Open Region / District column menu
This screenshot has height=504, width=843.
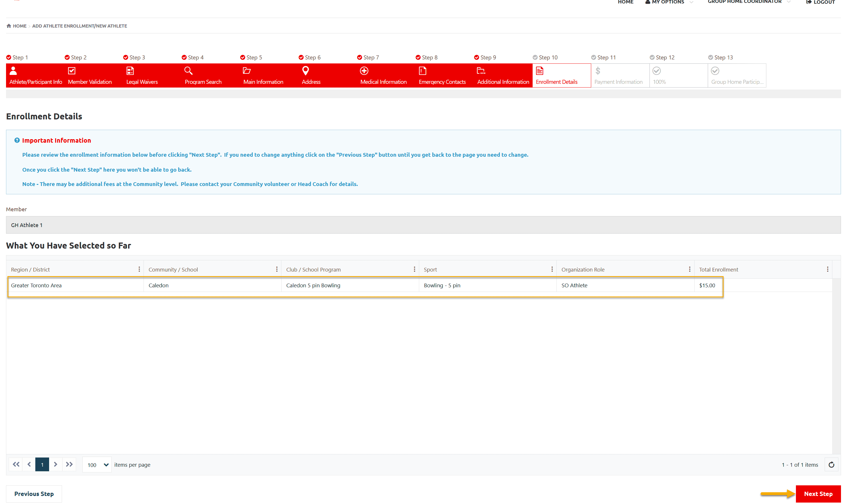pos(139,269)
